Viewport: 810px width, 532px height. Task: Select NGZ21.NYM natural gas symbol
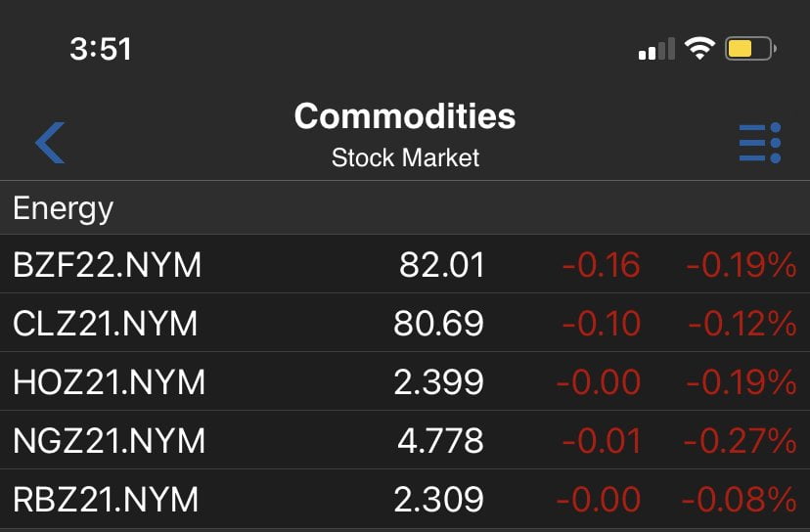(110, 441)
